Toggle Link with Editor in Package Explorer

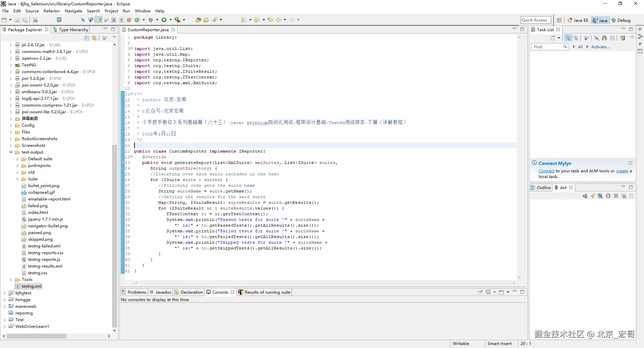click(x=94, y=38)
